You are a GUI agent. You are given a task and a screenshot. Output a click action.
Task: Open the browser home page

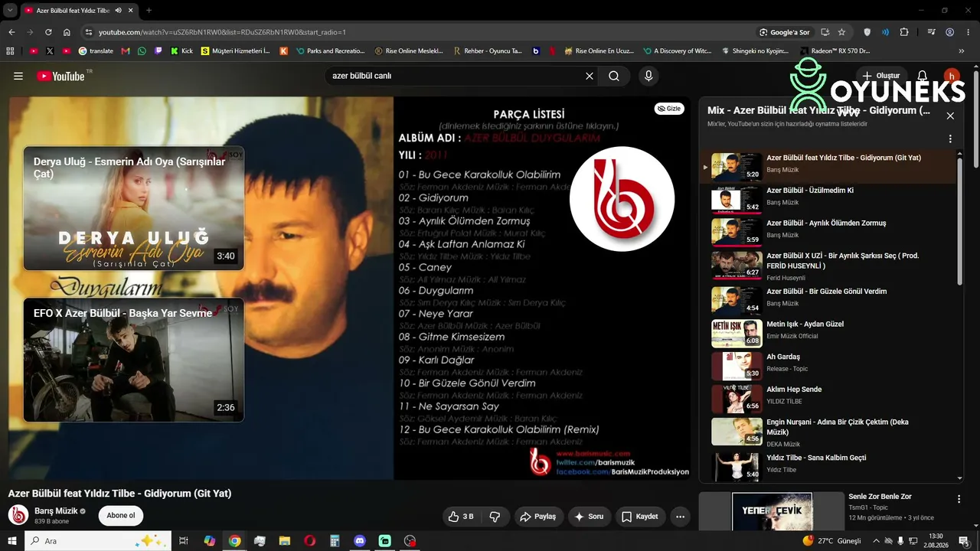click(67, 32)
